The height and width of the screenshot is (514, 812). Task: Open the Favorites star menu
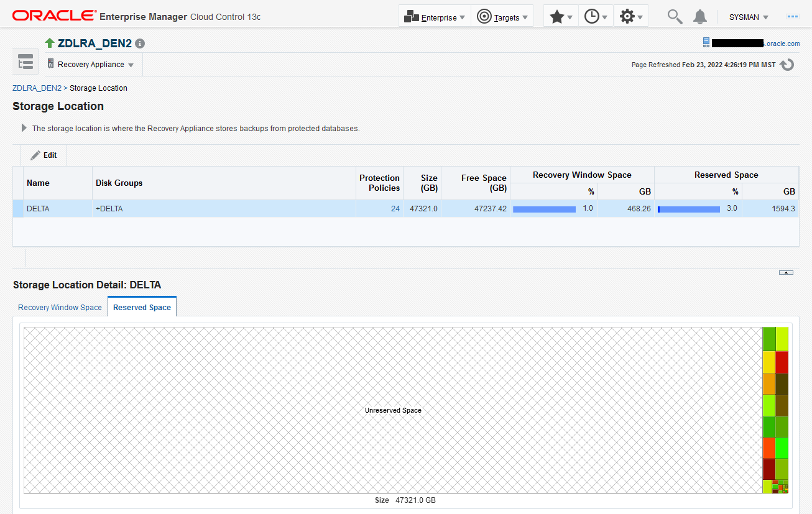pos(561,17)
